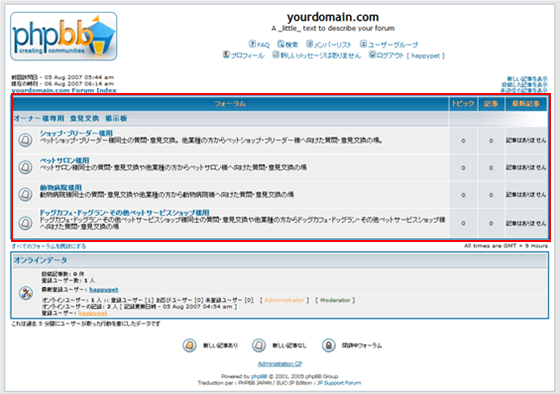
Task: Open the ショップ・ブリーダー様用 forum
Action: (x=76, y=133)
